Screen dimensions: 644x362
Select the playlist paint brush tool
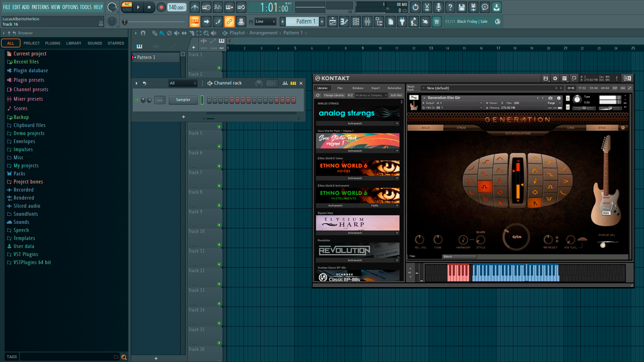162,33
